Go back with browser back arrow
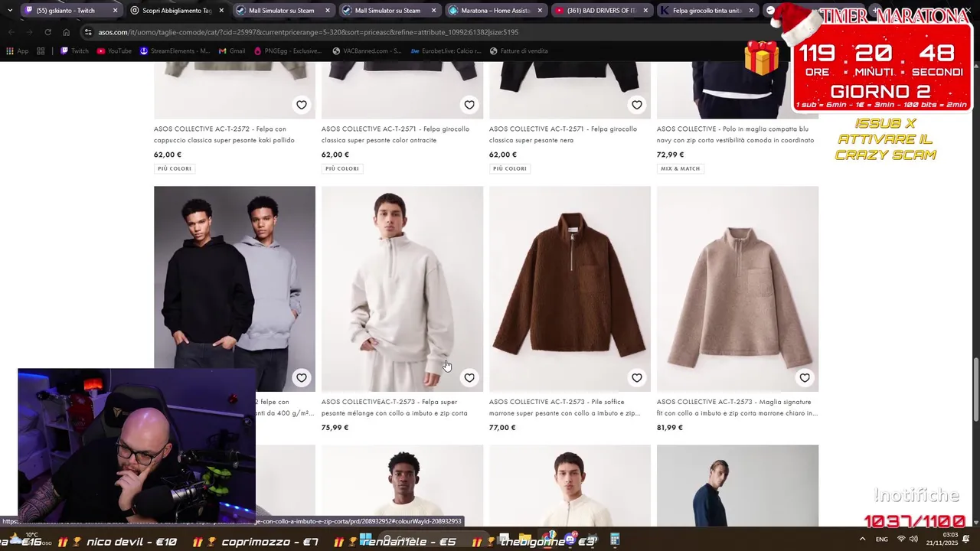 point(11,32)
